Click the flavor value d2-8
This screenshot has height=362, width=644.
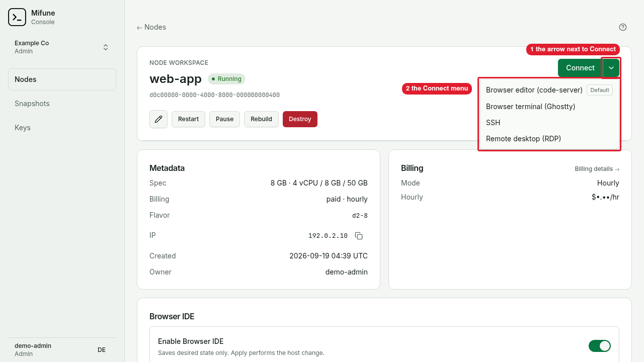360,216
